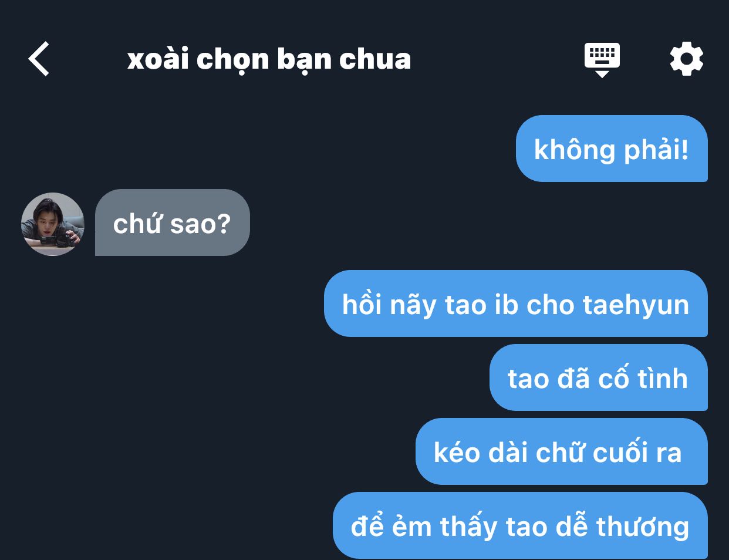Go back using the left chevron arrow
The image size is (729, 560).
coord(39,59)
